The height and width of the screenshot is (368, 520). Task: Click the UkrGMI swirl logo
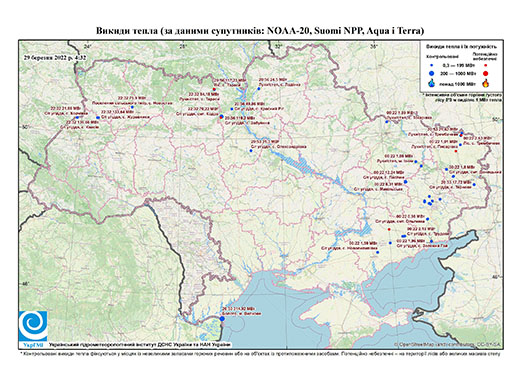coord(33,326)
